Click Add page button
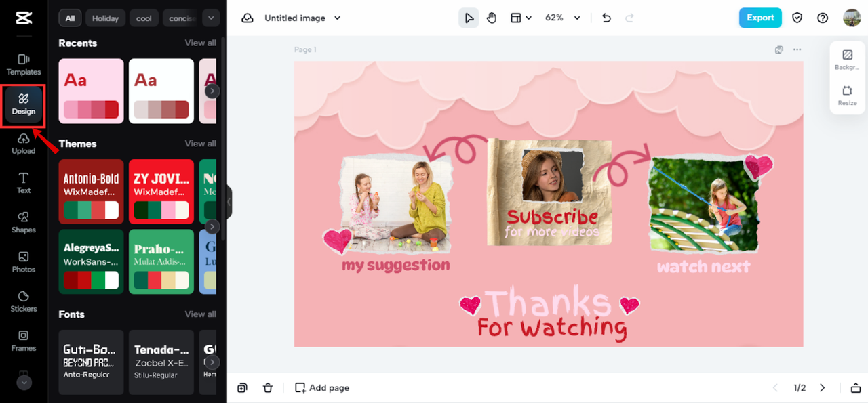This screenshot has width=868, height=403. pyautogui.click(x=322, y=388)
